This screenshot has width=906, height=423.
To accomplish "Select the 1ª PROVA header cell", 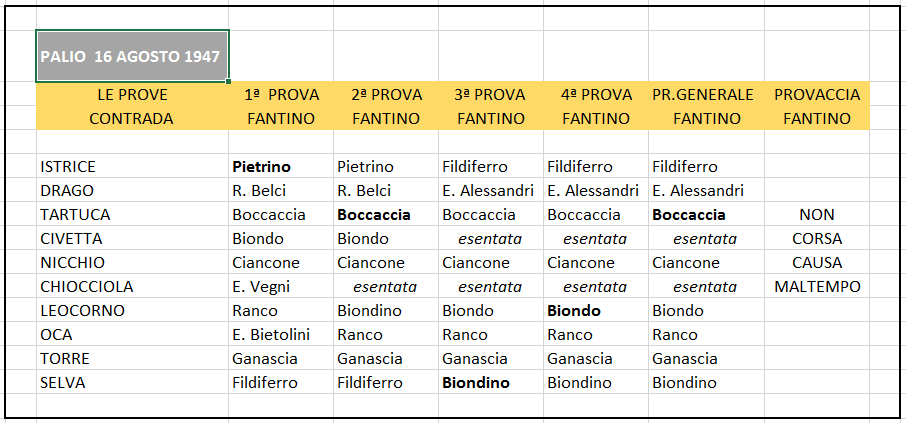I will pos(281,94).
